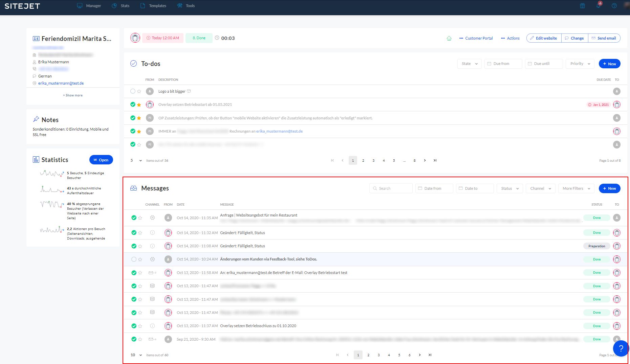Uncheck 'Overlay setzen Betriebsstart' to-do
The image size is (630, 364).
point(133,105)
